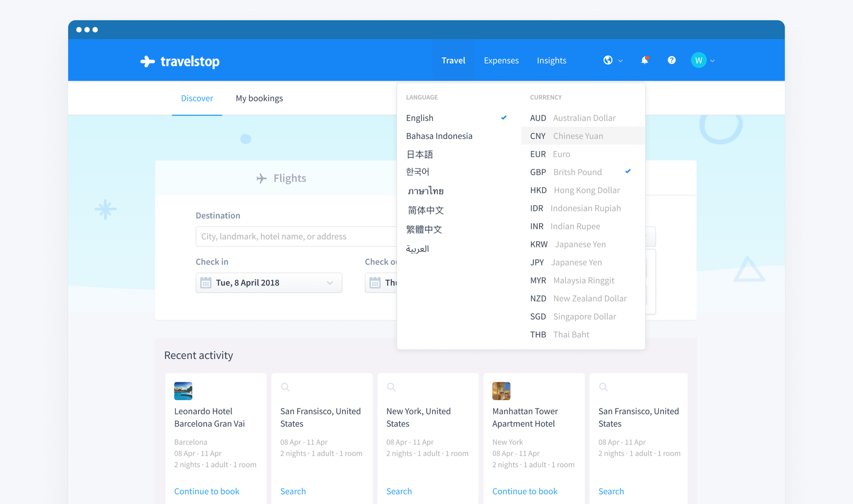853x504 pixels.
Task: Open the Check in date dropdown
Action: point(269,283)
